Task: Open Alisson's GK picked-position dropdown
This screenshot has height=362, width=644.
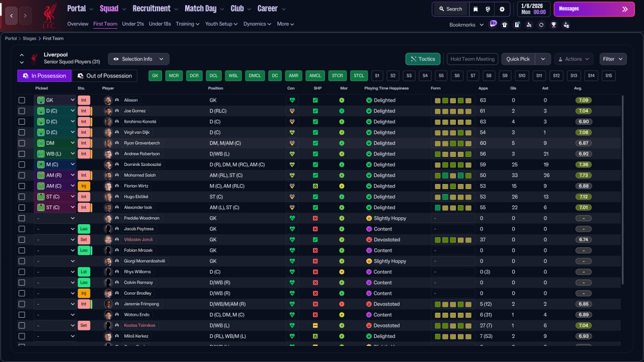Action: click(x=55, y=101)
